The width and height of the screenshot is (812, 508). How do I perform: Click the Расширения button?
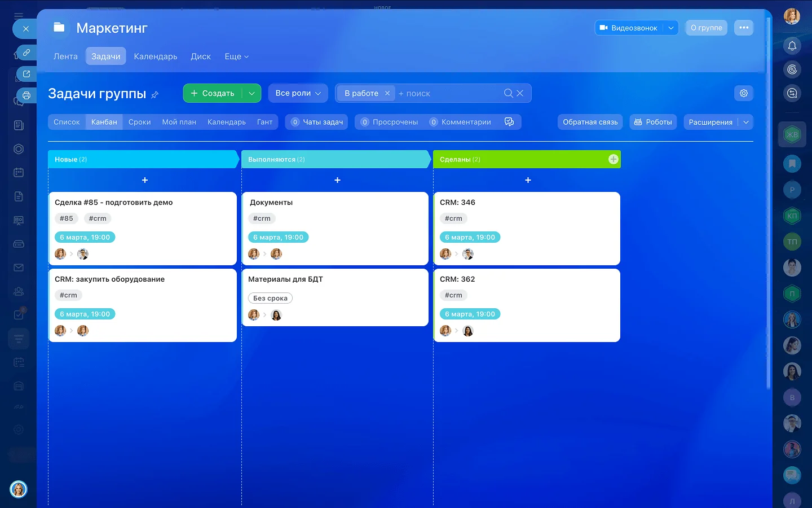(x=710, y=122)
